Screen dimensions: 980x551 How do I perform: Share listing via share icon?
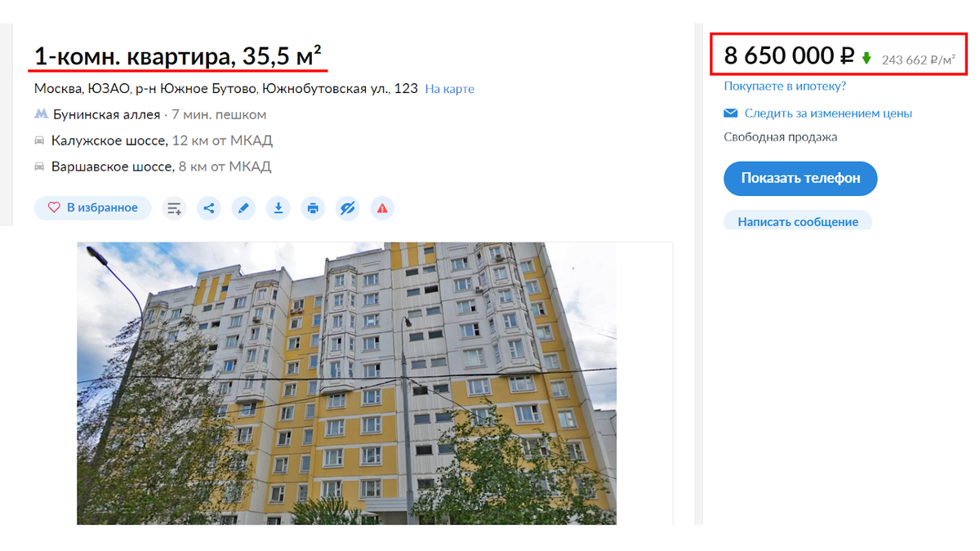click(x=209, y=208)
